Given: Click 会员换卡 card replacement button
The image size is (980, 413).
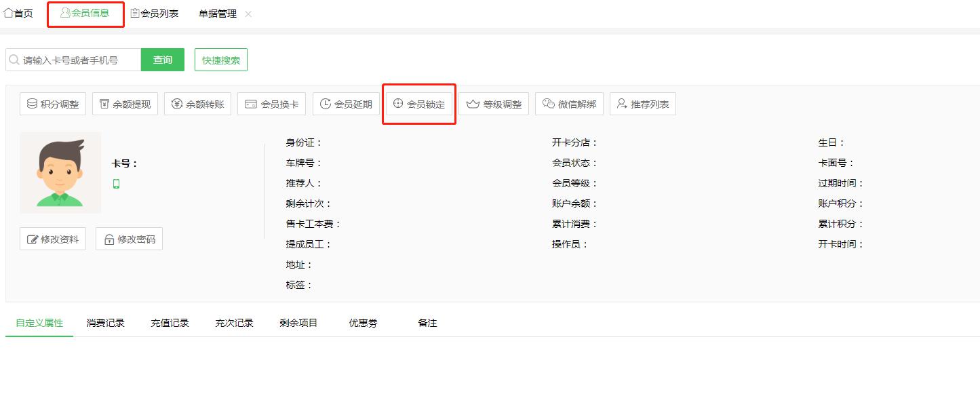Looking at the screenshot, I should [x=272, y=104].
